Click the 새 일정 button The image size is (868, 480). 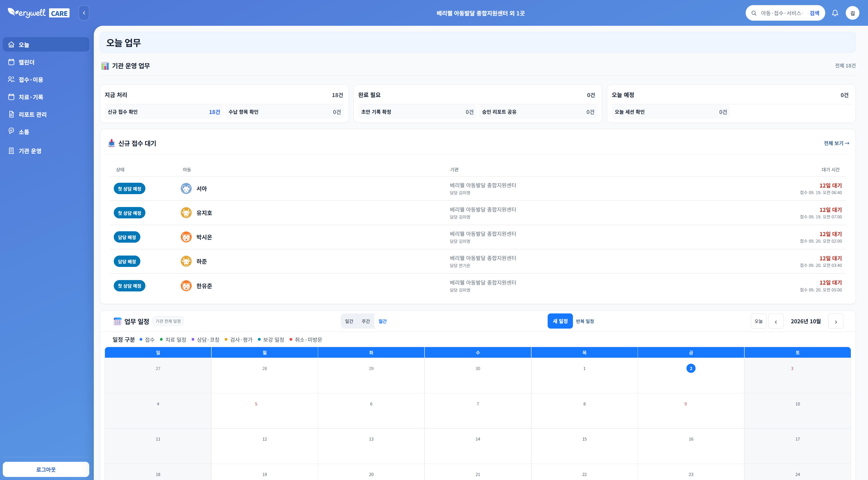pyautogui.click(x=560, y=321)
